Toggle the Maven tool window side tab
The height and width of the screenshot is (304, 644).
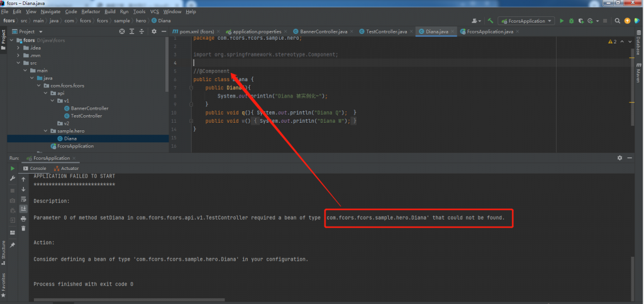click(x=639, y=73)
